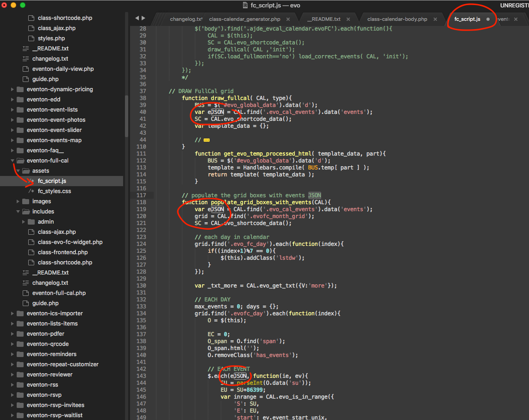Switch to the changelog.txt tab
Image resolution: width=529 pixels, height=420 pixels.
click(185, 19)
